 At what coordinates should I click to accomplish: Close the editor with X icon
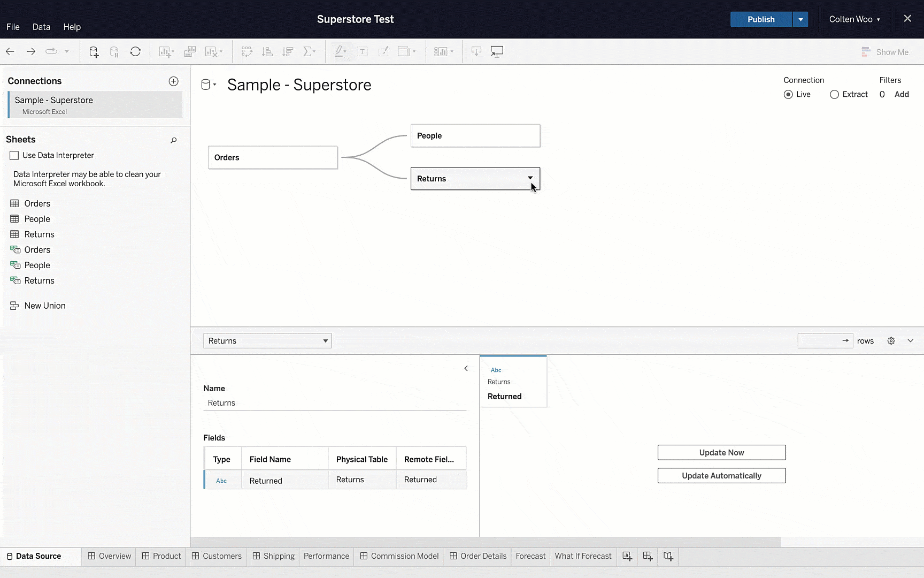907,19
